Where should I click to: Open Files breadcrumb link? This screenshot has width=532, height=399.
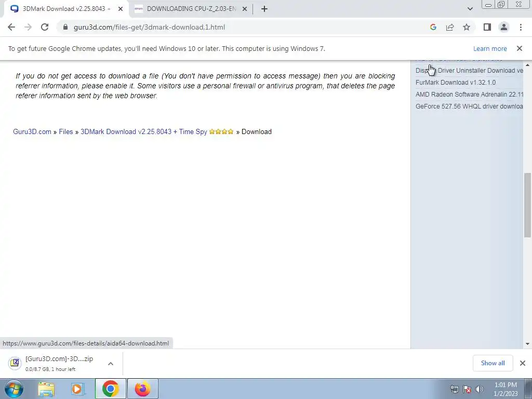click(66, 131)
